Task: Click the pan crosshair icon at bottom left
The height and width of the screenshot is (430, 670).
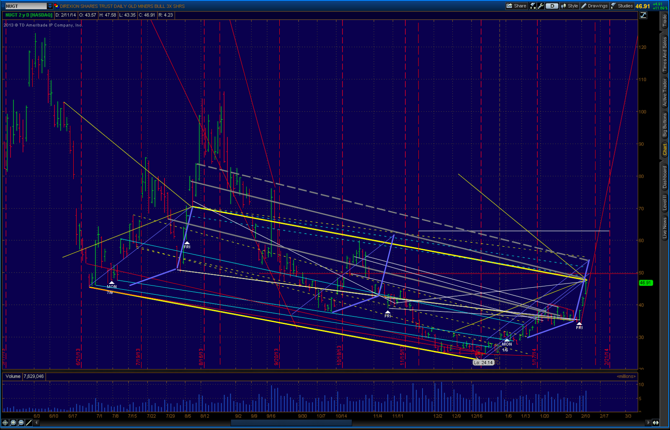Action: click(x=5, y=422)
